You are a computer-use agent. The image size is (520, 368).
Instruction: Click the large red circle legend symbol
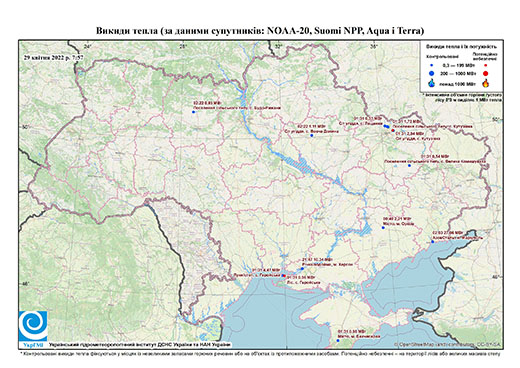(x=485, y=73)
